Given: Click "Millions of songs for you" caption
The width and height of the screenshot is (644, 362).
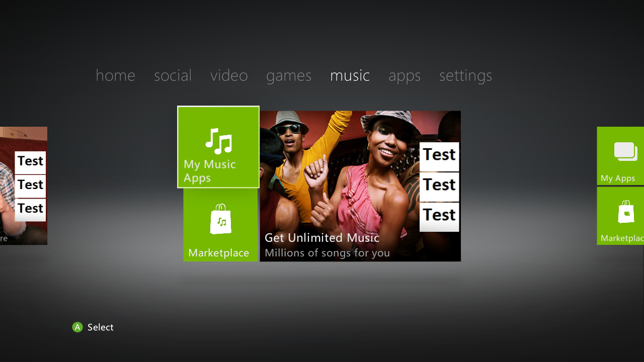Looking at the screenshot, I should [327, 253].
